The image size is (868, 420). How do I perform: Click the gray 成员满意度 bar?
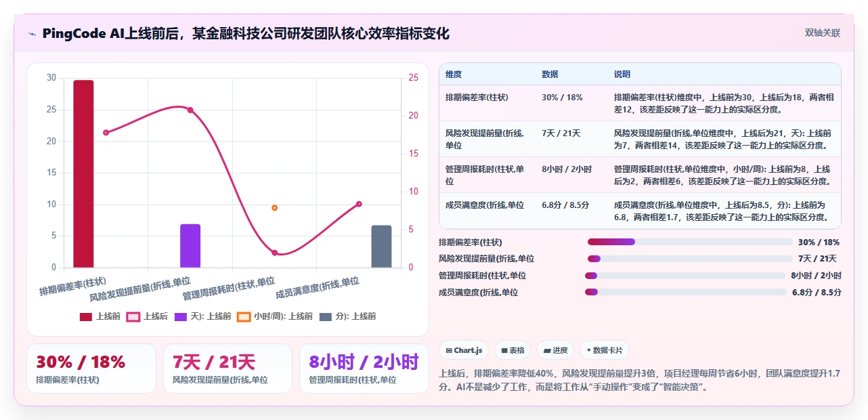click(382, 247)
